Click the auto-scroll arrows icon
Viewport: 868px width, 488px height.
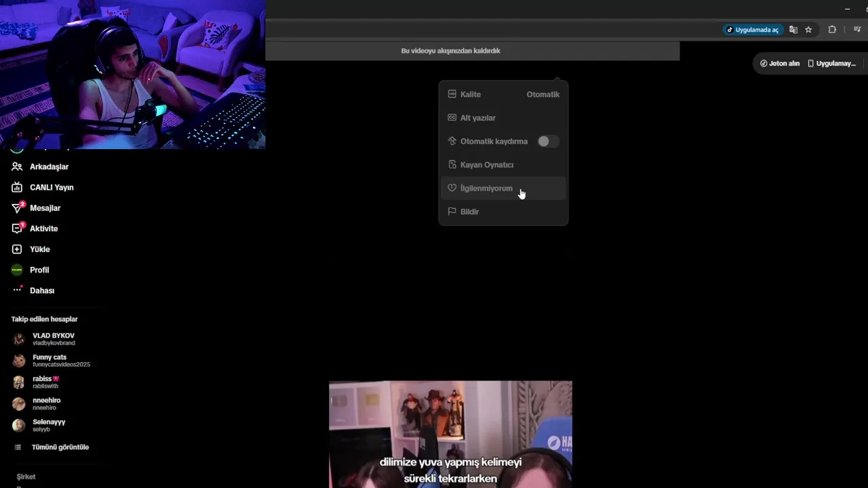[452, 141]
